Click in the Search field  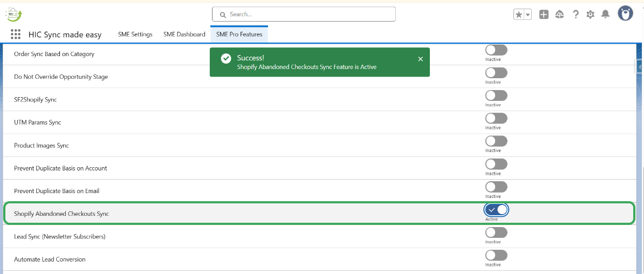pos(304,15)
